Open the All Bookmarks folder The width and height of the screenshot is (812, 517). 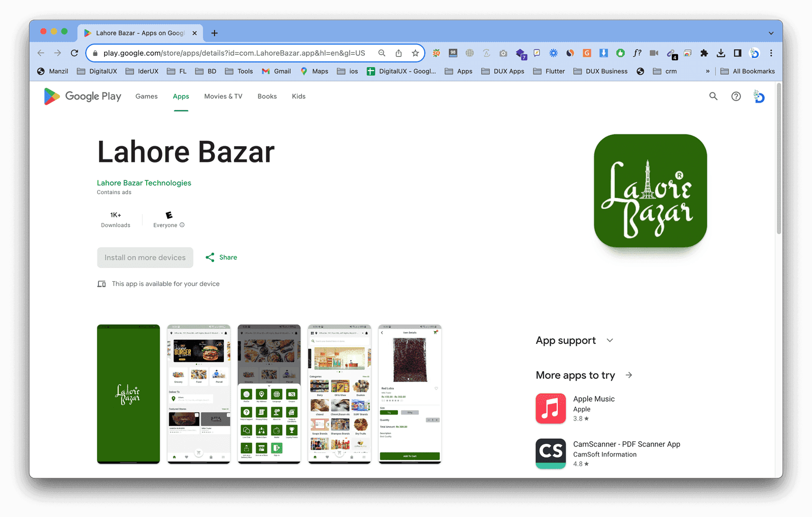[748, 71]
